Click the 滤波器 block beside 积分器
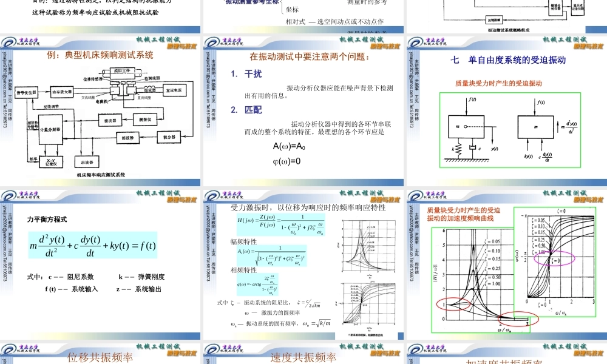 point(127,138)
